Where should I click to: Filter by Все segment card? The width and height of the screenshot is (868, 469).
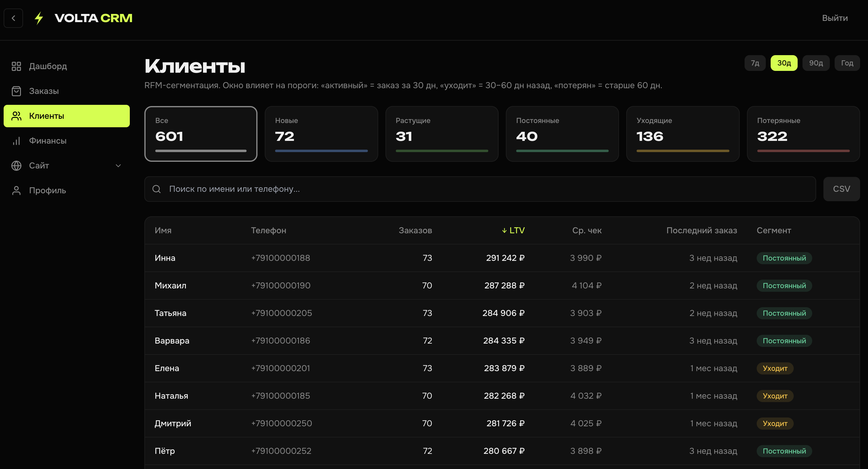click(x=201, y=134)
